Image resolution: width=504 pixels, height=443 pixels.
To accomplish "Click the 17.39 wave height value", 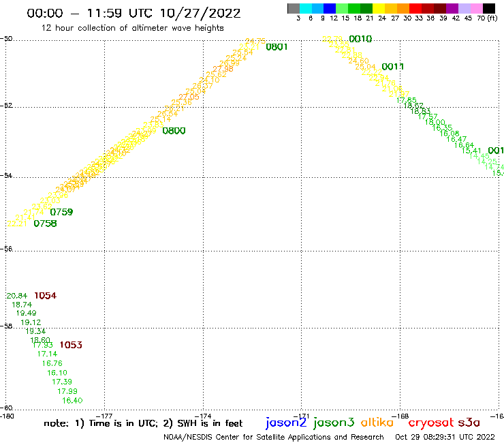I will point(62,382).
